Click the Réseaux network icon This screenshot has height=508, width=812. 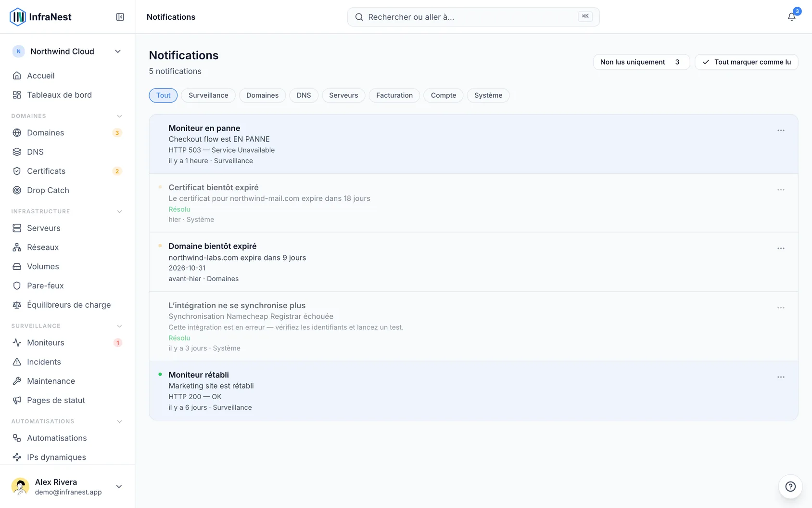17,247
